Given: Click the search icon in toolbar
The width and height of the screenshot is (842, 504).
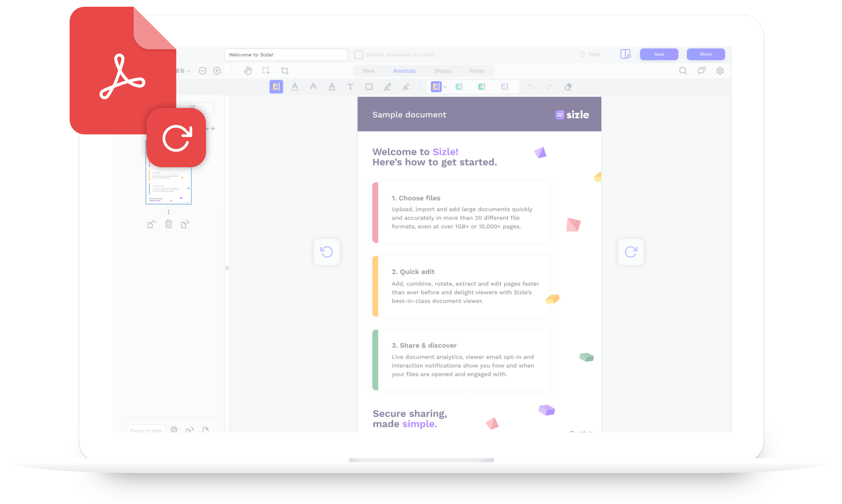Looking at the screenshot, I should 683,71.
